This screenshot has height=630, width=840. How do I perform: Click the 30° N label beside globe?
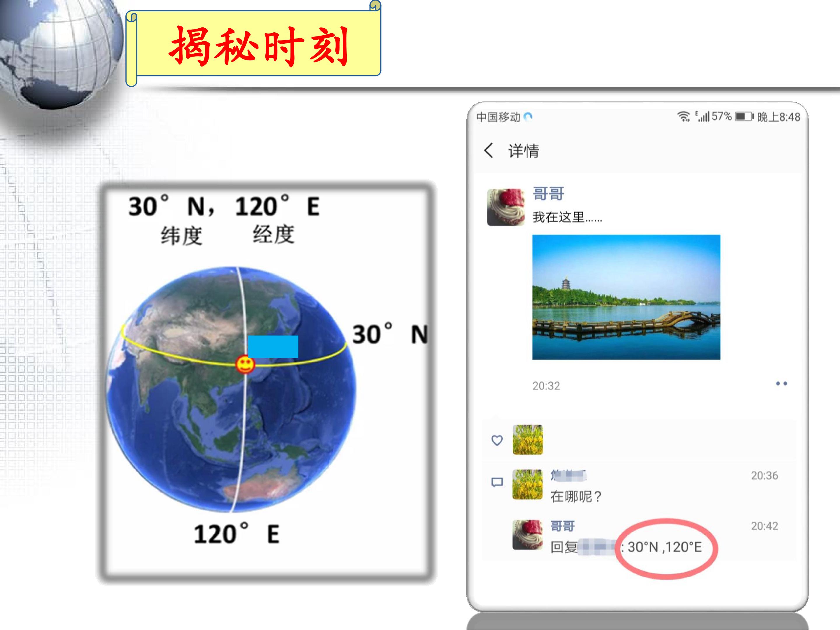[390, 334]
